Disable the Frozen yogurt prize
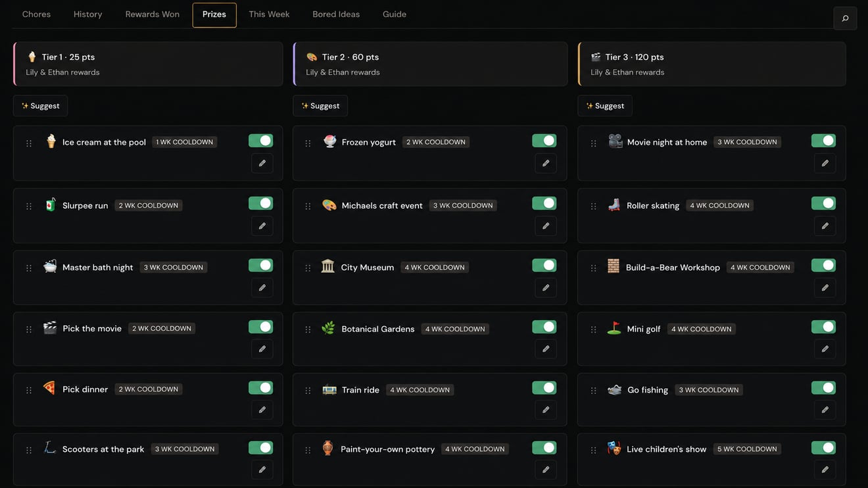The height and width of the screenshot is (488, 868). point(544,141)
